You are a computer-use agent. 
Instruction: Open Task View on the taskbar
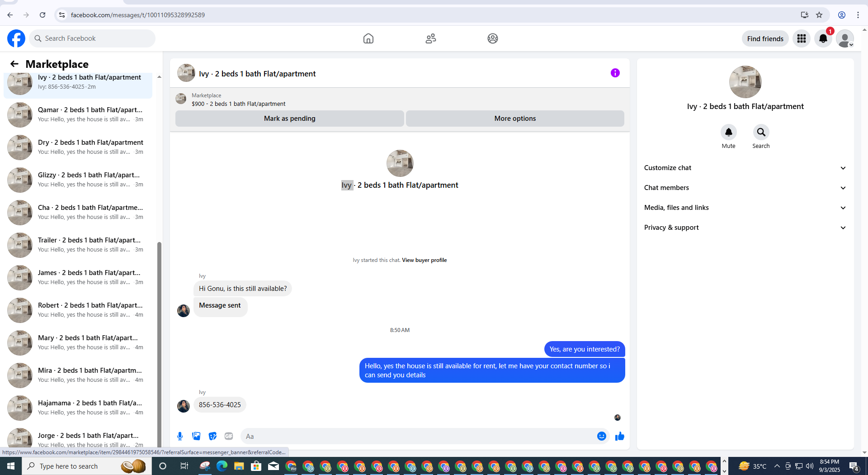coord(184,466)
